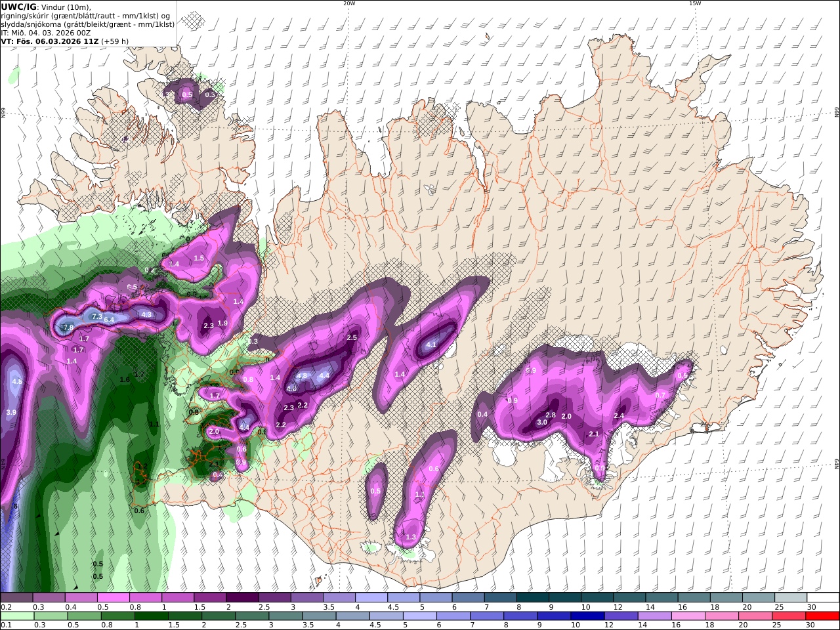The width and height of the screenshot is (840, 630).
Task: Select the dark blue rain swatch between 10 and 12
Action: pyautogui.click(x=587, y=616)
